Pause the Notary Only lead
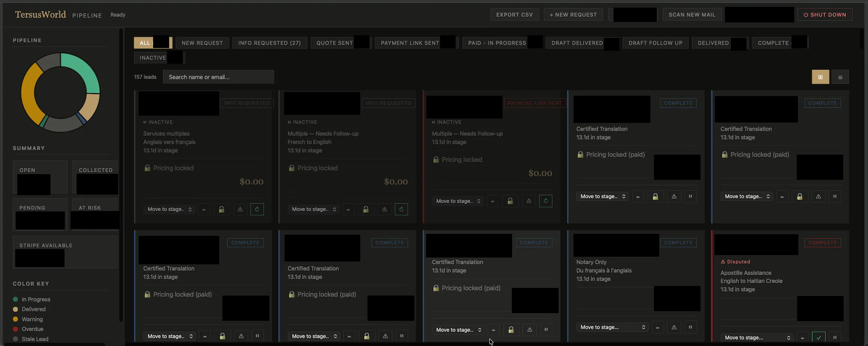 click(x=690, y=327)
